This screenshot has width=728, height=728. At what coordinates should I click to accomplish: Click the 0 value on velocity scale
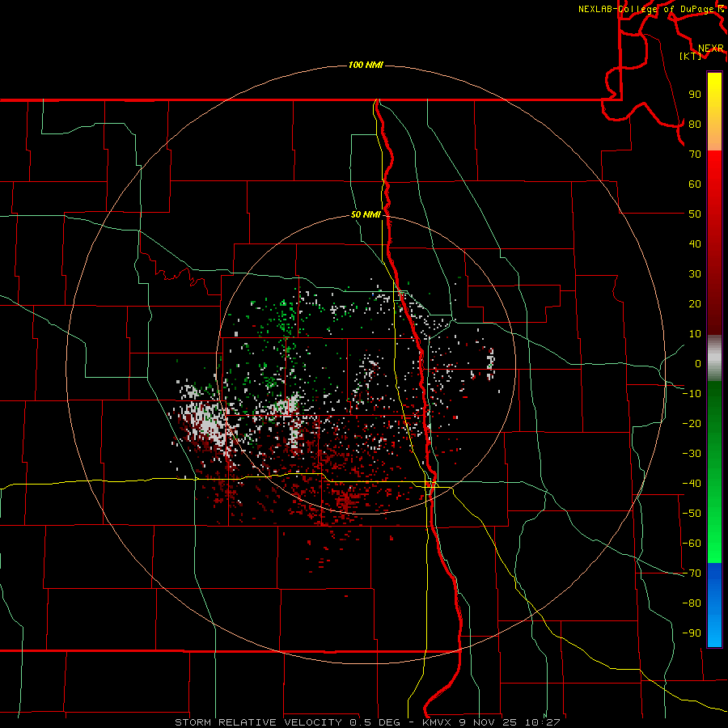[x=698, y=364]
